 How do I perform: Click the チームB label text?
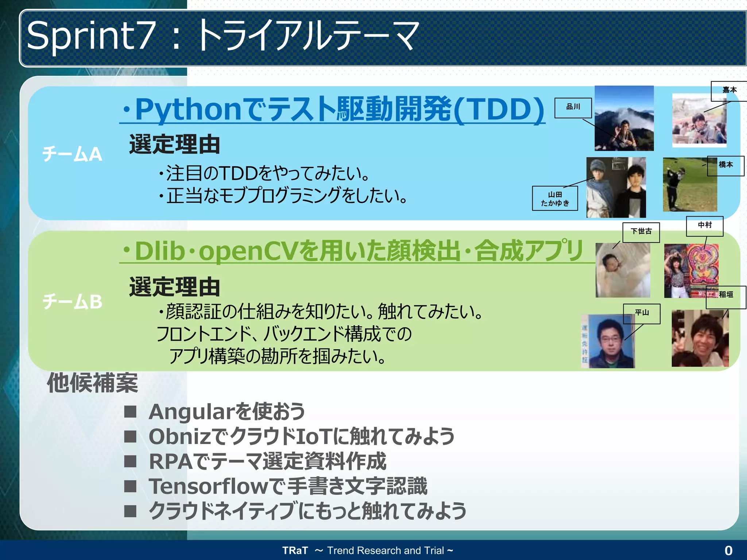[x=72, y=302]
